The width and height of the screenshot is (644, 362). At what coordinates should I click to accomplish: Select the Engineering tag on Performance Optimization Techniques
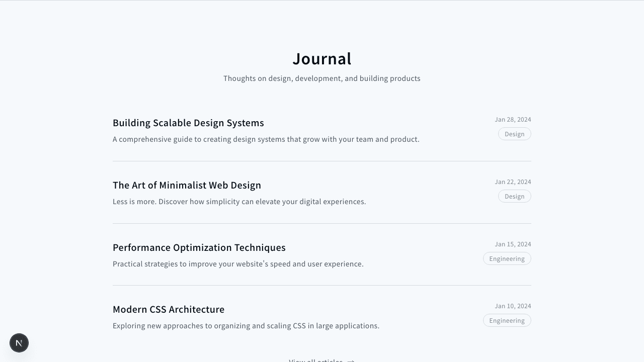point(507,259)
